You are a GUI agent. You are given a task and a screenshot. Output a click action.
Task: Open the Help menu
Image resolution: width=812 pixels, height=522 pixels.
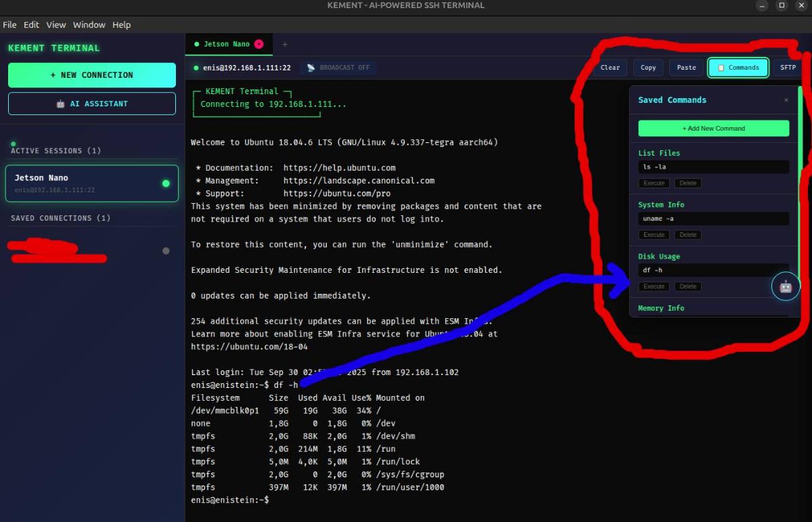122,25
